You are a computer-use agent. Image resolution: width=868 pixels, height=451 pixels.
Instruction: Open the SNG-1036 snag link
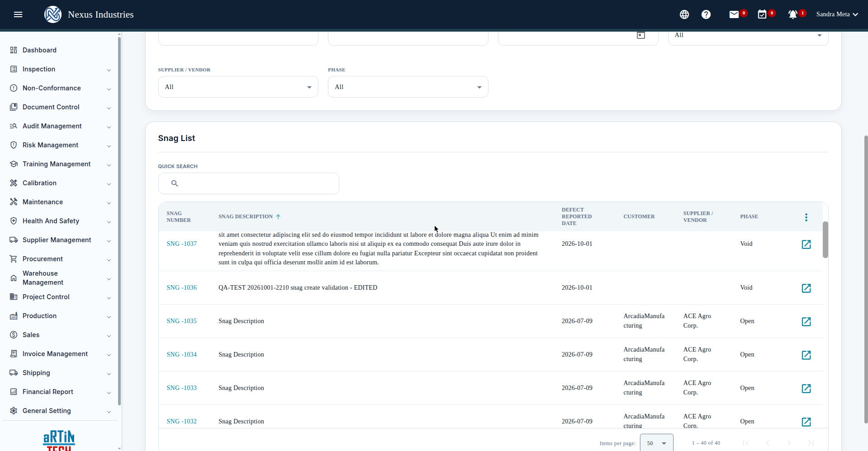pyautogui.click(x=182, y=287)
